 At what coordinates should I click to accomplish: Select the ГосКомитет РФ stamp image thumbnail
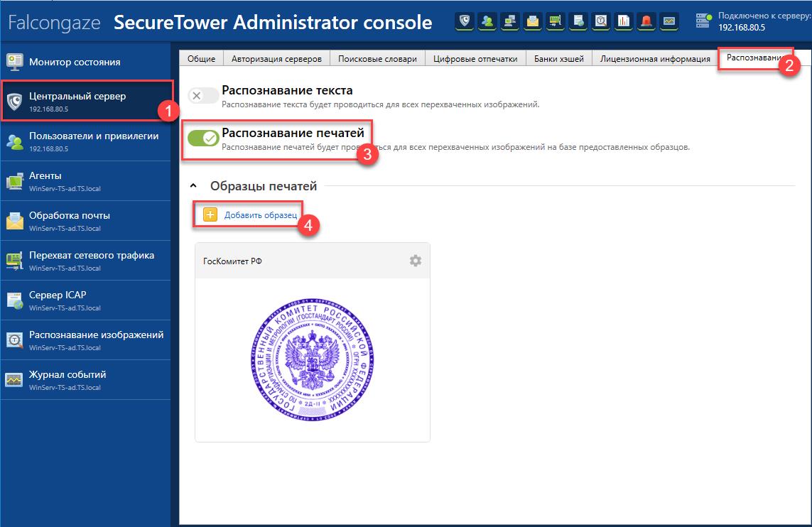[313, 359]
